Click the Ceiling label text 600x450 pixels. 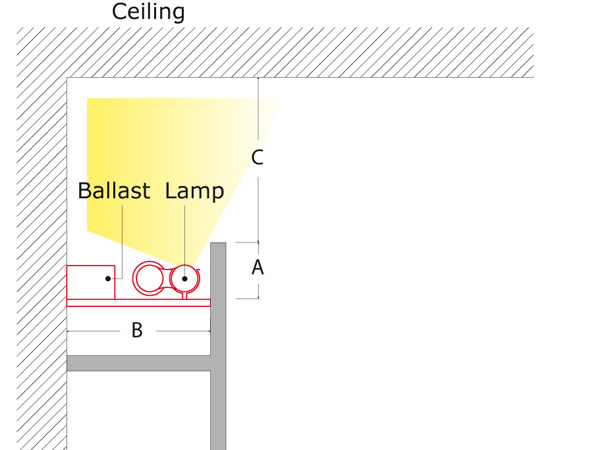pyautogui.click(x=148, y=11)
